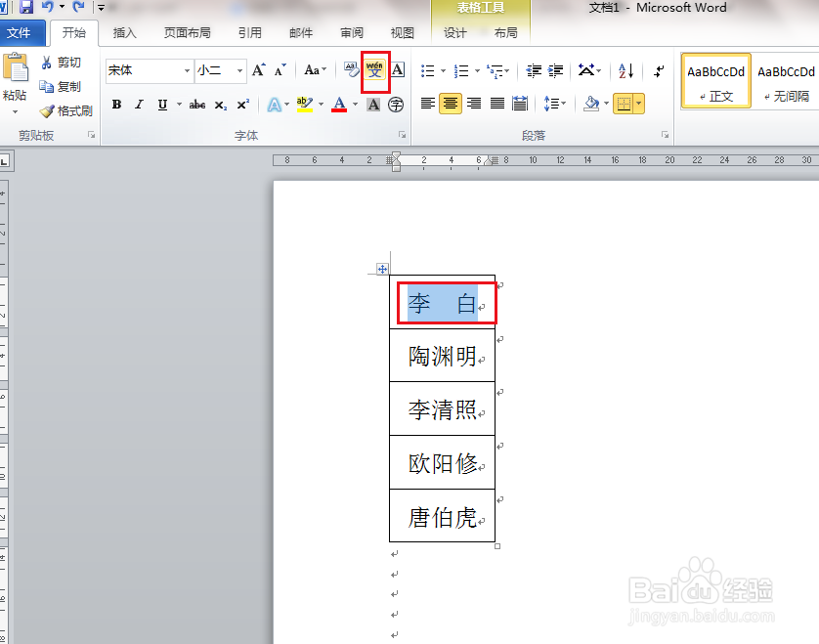
Task: Select the cell containing 陶渊明
Action: pyautogui.click(x=443, y=355)
